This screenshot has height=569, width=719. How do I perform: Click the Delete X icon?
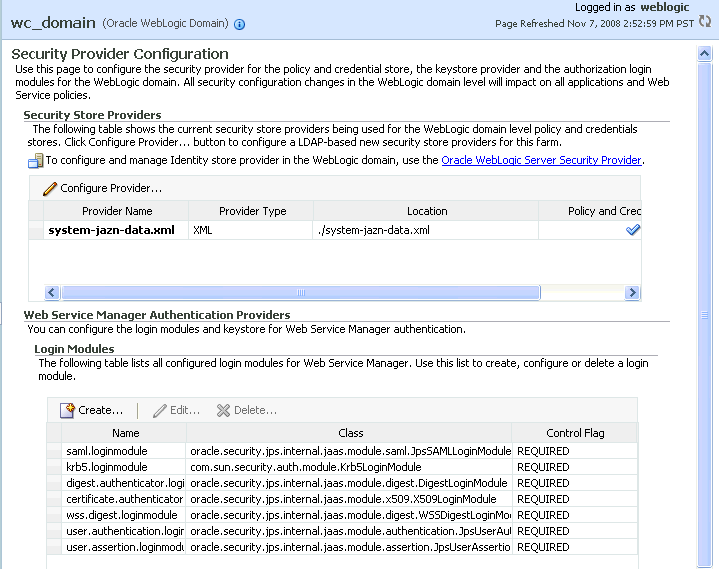pyautogui.click(x=223, y=410)
